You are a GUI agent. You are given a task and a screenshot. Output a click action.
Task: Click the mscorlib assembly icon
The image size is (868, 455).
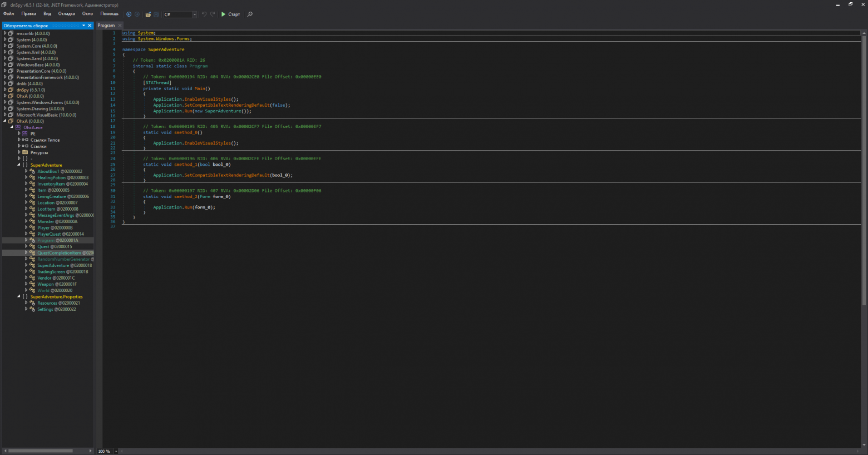point(11,33)
